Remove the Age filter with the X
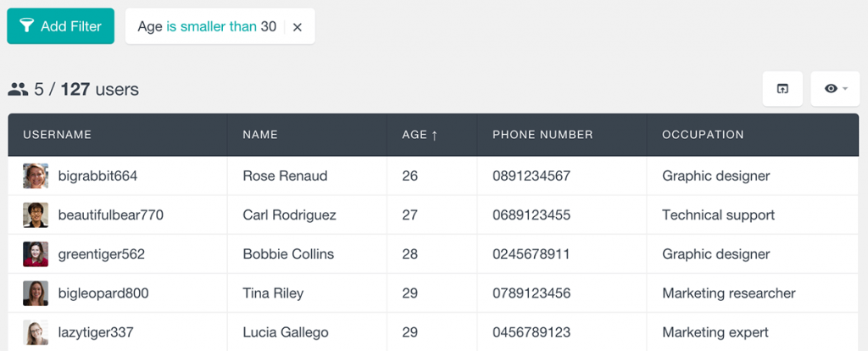 click(298, 27)
